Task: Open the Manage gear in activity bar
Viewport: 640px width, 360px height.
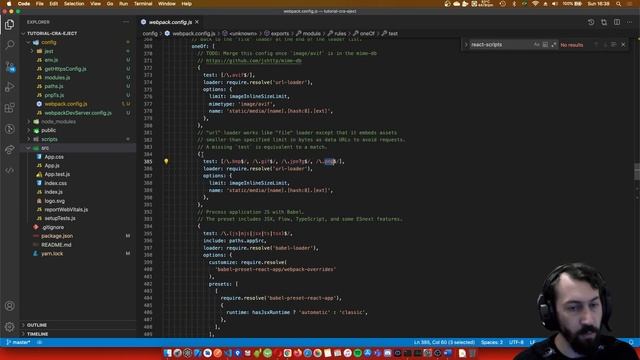Action: [x=9, y=326]
